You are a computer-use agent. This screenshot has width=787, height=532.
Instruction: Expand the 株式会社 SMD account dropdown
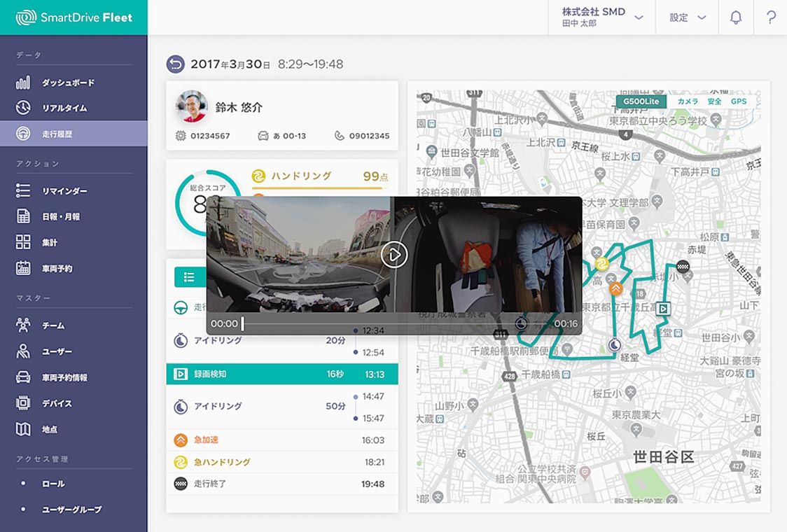601,17
